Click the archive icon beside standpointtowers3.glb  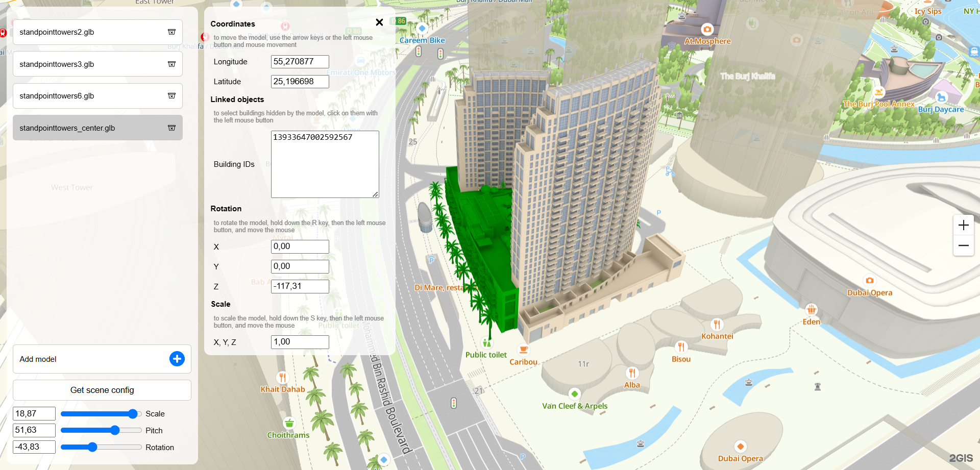click(x=171, y=64)
